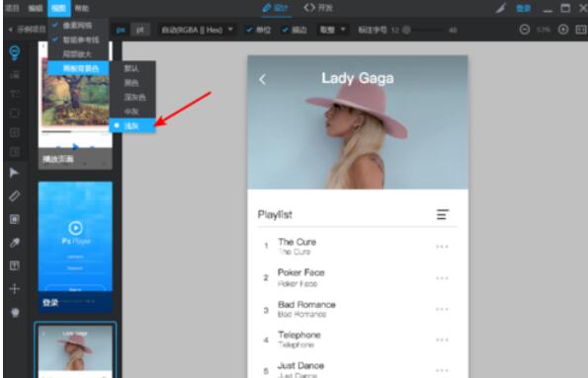The width and height of the screenshot is (588, 378).
Task: Select the arrow selection tool
Action: [x=14, y=173]
